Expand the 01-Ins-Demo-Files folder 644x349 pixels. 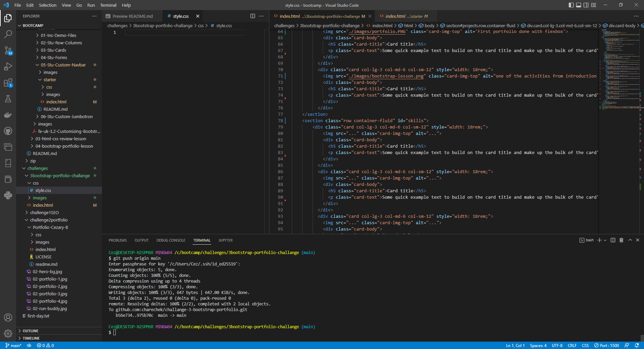(x=59, y=35)
